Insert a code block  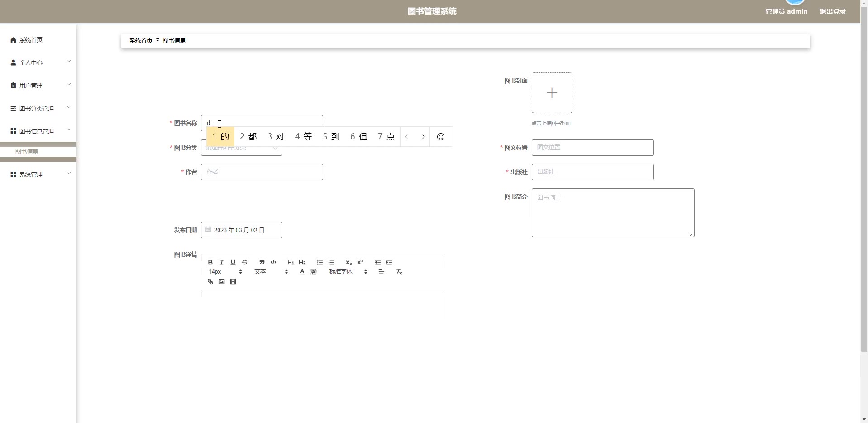(x=273, y=262)
